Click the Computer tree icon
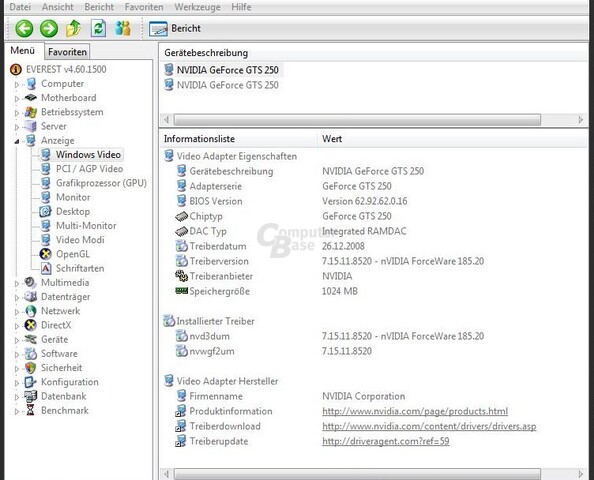594x480 pixels. point(31,84)
